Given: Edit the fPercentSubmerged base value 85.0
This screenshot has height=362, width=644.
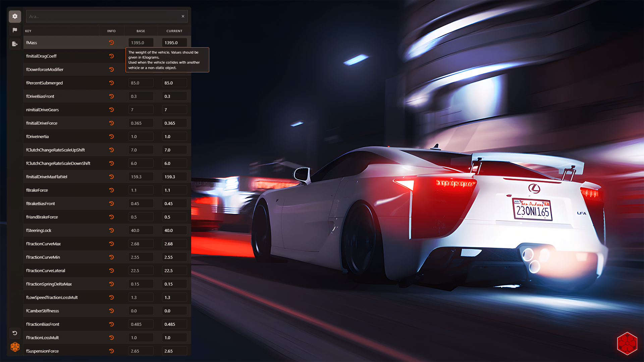Looking at the screenshot, I should (x=141, y=83).
